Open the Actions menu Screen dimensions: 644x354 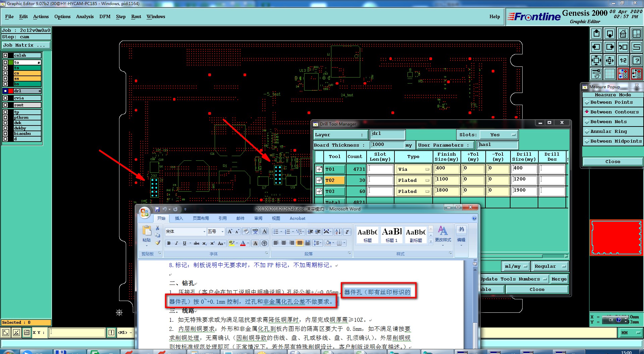pyautogui.click(x=41, y=16)
